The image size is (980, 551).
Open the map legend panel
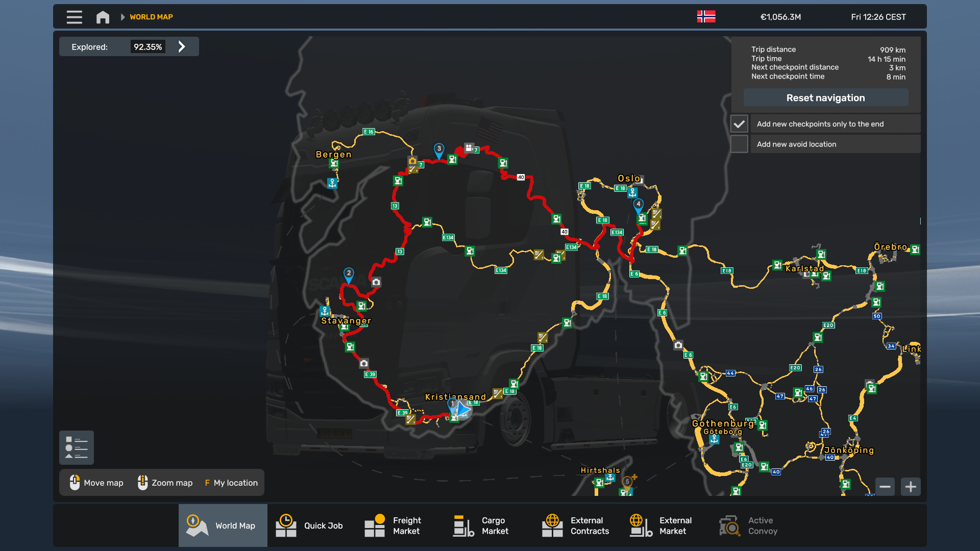pos(77,447)
